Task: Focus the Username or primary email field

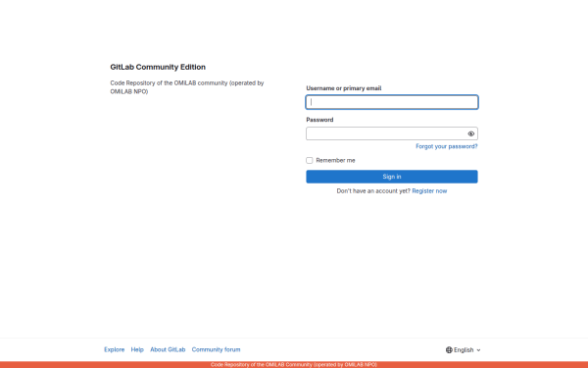Action: pyautogui.click(x=392, y=102)
